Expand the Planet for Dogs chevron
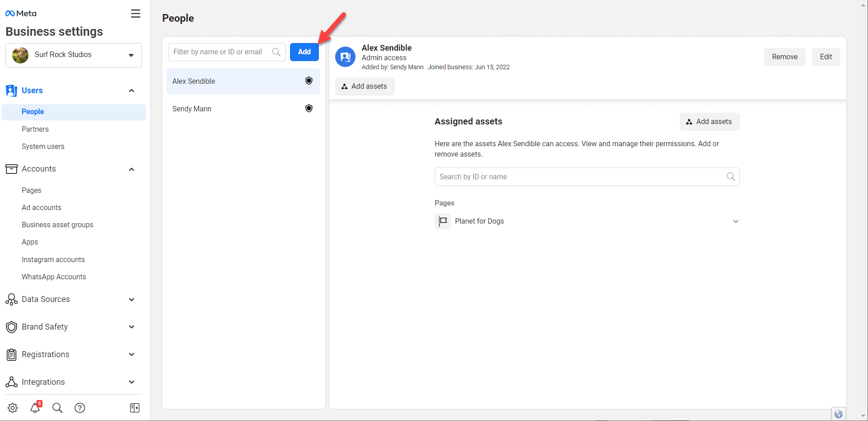Screen dimensions: 868x421 [x=736, y=221]
